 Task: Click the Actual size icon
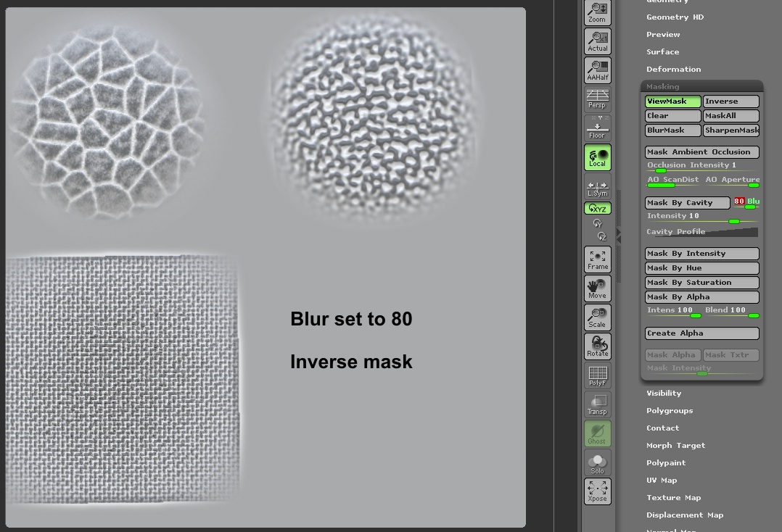tap(597, 41)
